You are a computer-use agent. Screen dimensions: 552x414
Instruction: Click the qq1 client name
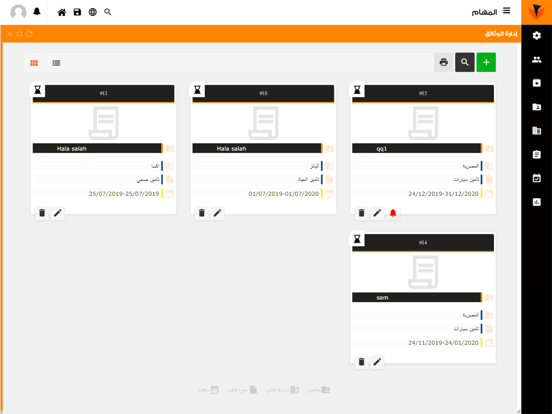pyautogui.click(x=382, y=149)
